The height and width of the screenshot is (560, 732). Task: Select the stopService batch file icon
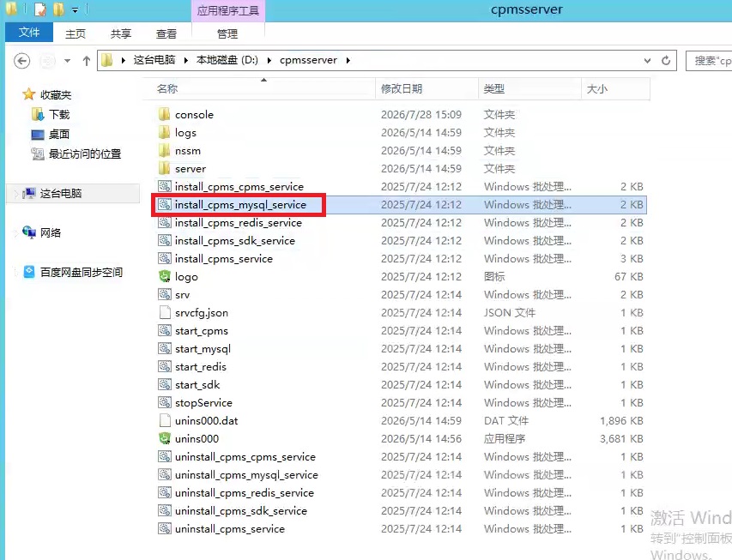[164, 403]
